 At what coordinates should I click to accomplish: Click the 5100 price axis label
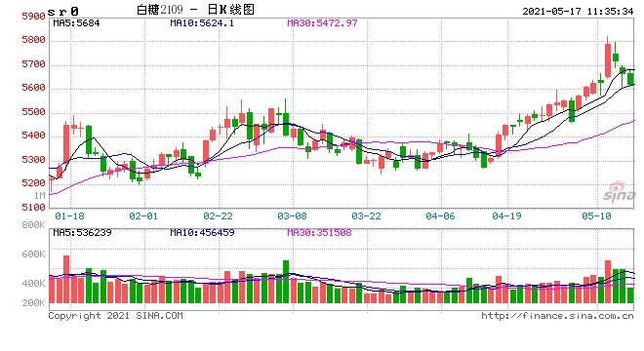pos(33,208)
